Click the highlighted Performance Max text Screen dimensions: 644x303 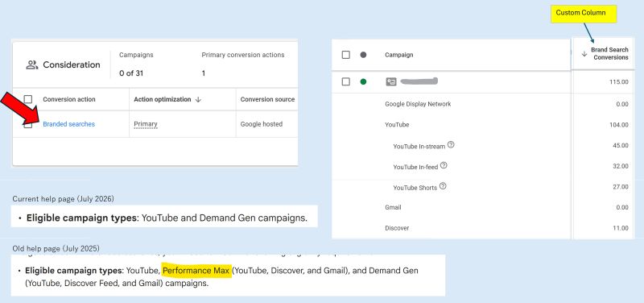click(196, 271)
